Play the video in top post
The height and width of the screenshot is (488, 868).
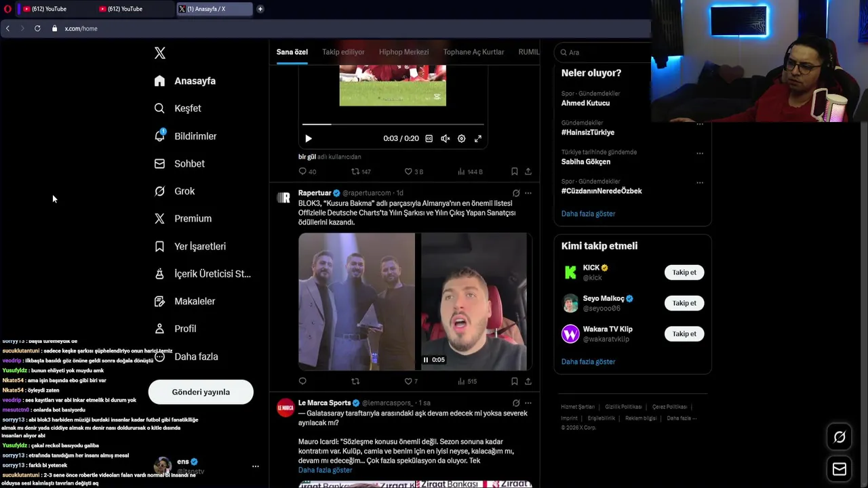coord(309,138)
